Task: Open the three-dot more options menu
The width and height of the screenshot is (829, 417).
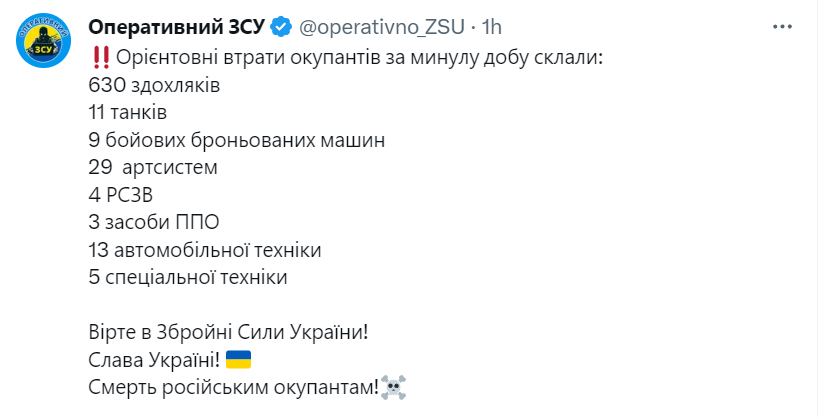Action: [782, 27]
